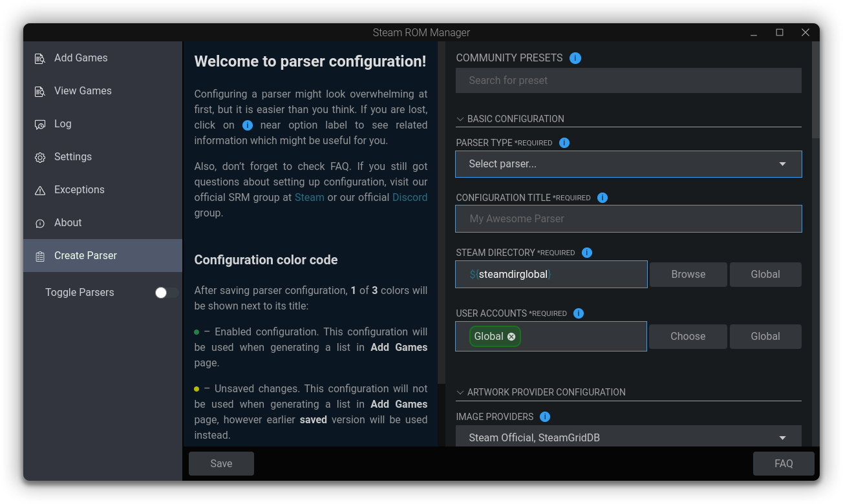The height and width of the screenshot is (504, 843).
Task: Click the info icon beside Image Providers
Action: tap(545, 417)
